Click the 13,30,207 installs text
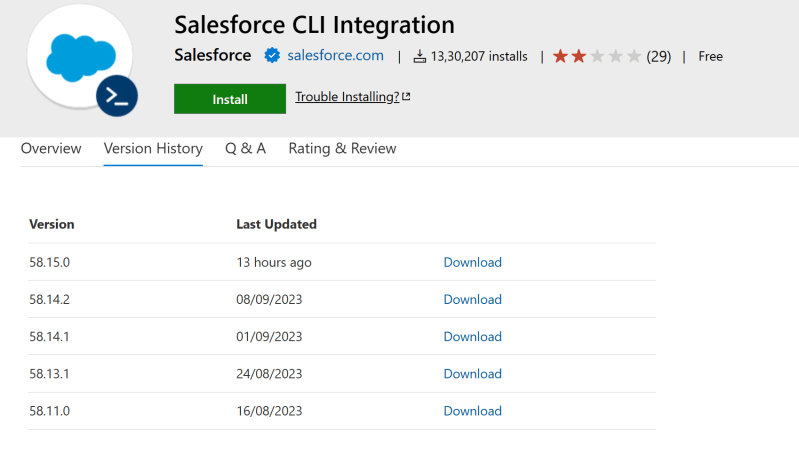This screenshot has width=799, height=471. pyautogui.click(x=479, y=56)
